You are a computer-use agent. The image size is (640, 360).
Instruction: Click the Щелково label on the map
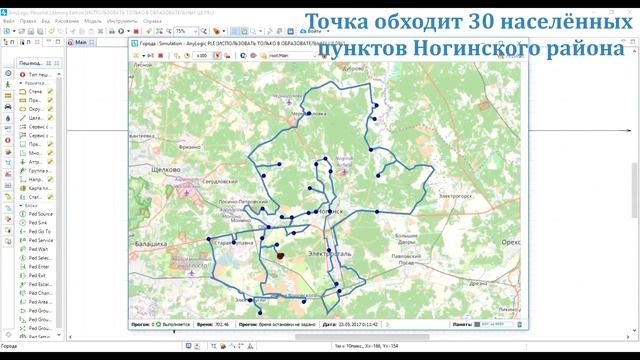tap(166, 169)
